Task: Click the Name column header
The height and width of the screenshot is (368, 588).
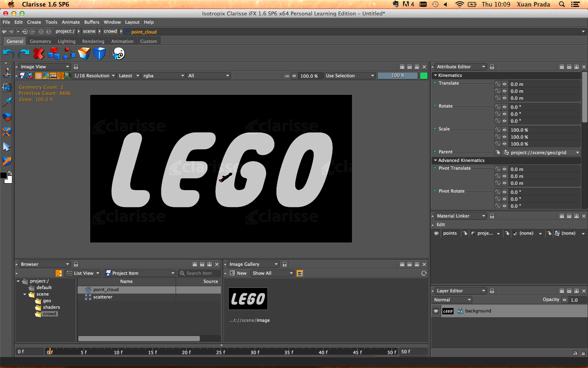Action: (127, 281)
